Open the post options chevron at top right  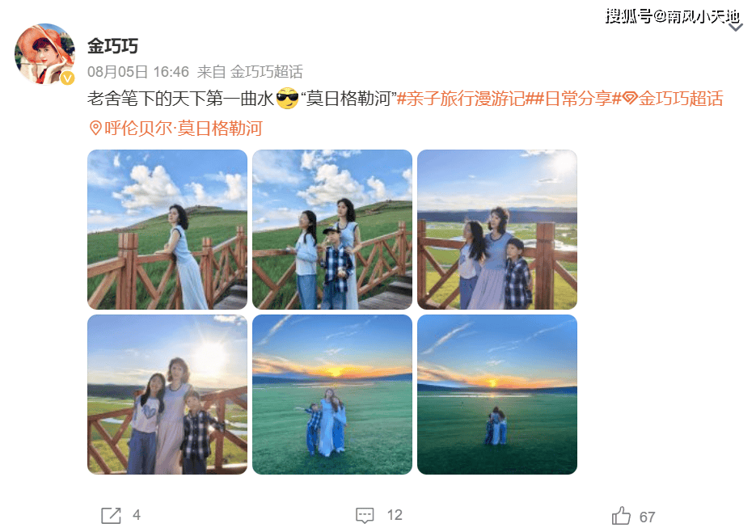[735, 28]
